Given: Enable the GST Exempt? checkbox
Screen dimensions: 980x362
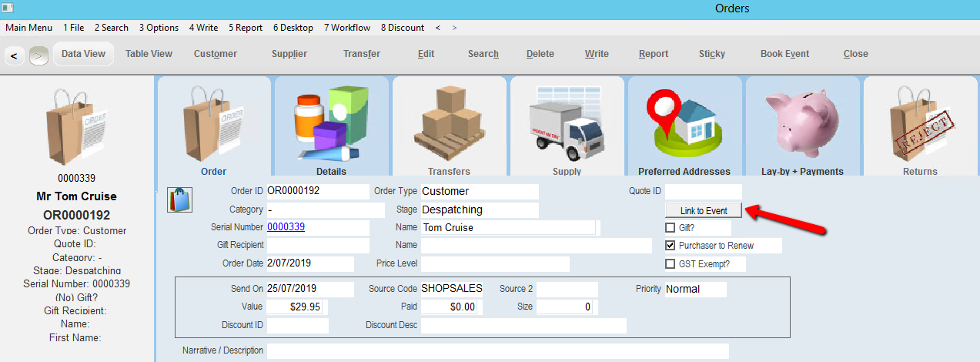Looking at the screenshot, I should tap(670, 264).
